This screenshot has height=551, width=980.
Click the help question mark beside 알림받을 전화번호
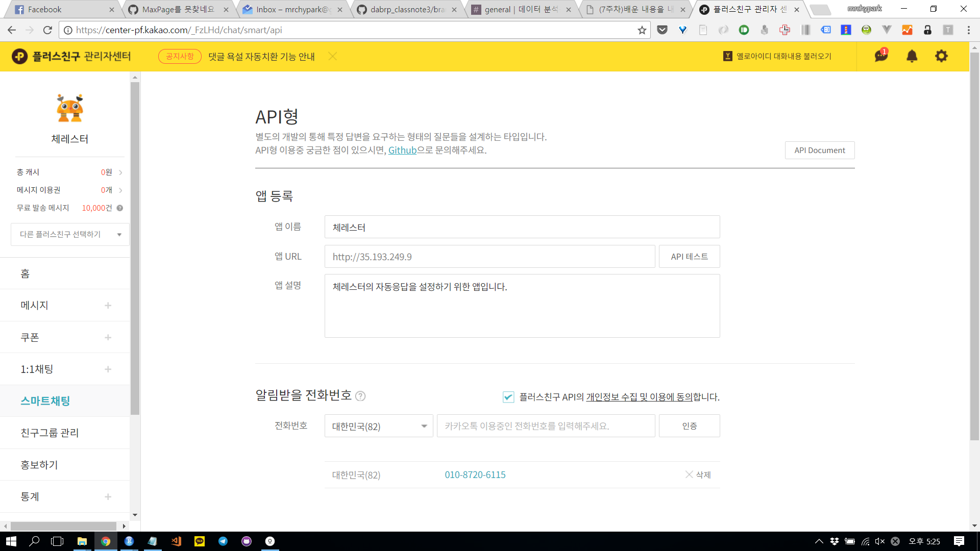click(360, 396)
